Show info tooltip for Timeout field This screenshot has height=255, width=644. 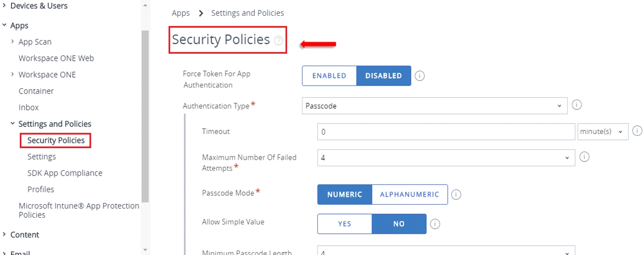pos(637,131)
